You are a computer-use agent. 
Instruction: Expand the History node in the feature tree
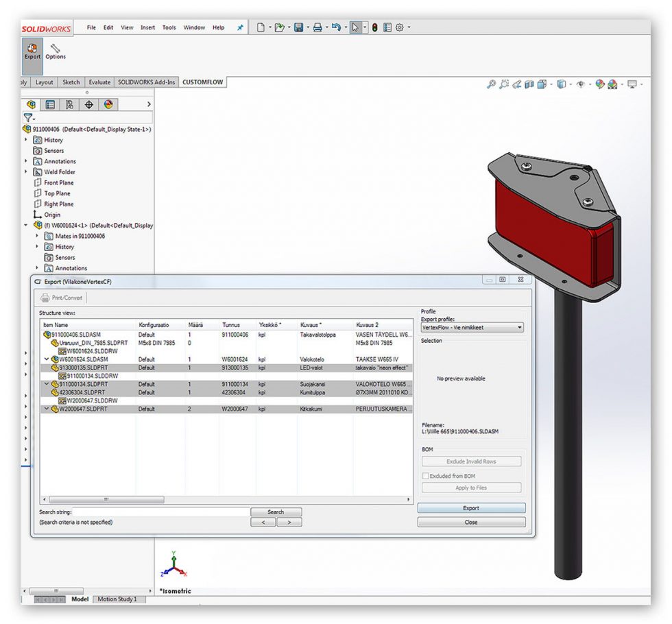(x=25, y=140)
